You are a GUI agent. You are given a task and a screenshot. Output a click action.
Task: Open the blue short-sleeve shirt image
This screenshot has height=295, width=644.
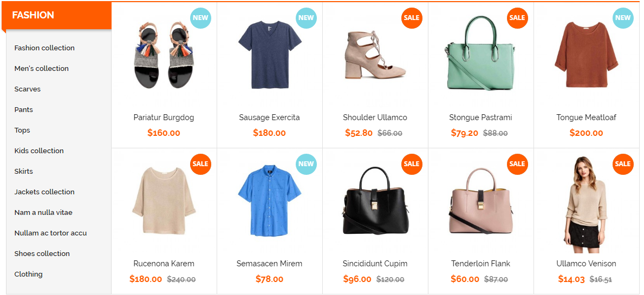(269, 201)
